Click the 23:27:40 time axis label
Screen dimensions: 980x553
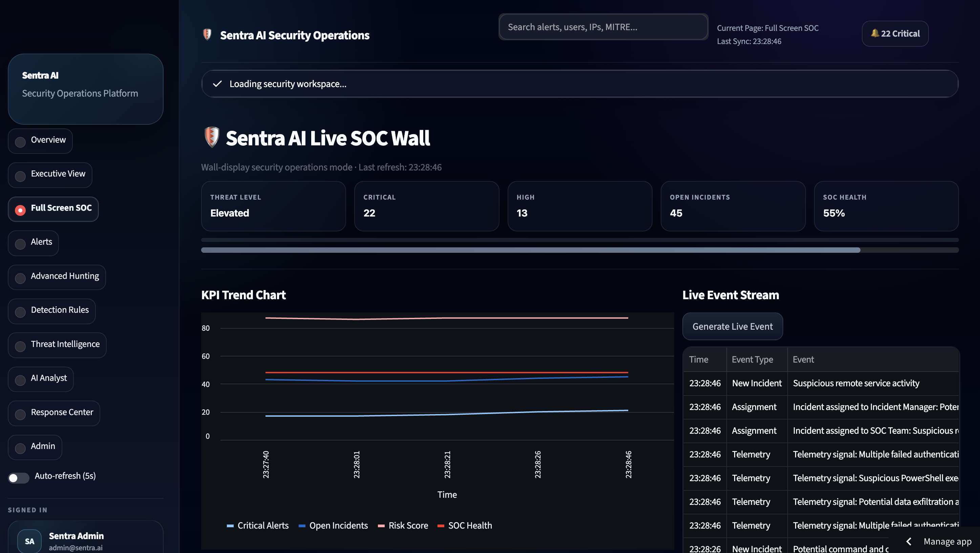click(x=266, y=464)
